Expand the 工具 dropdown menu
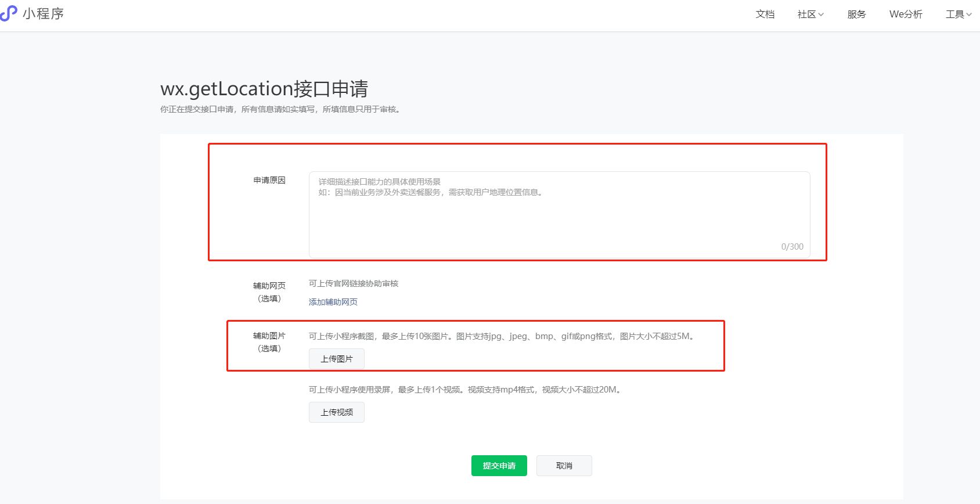Viewport: 980px width, 504px height. (x=959, y=15)
